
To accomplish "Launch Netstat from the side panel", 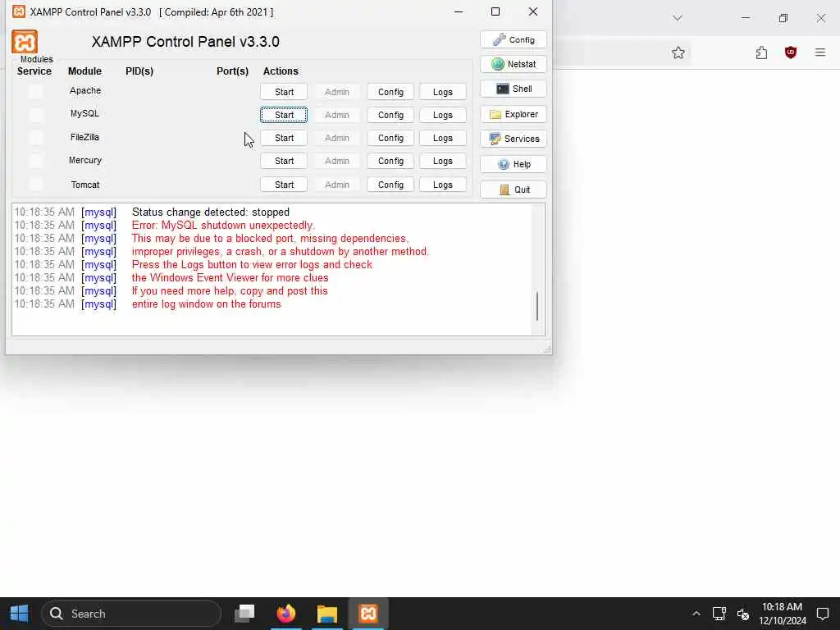I will click(513, 64).
